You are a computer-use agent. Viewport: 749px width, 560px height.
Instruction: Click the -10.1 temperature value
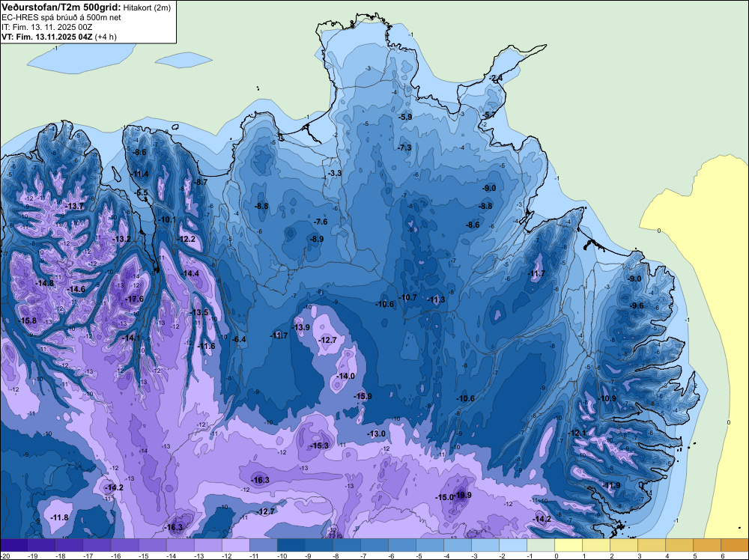point(167,219)
